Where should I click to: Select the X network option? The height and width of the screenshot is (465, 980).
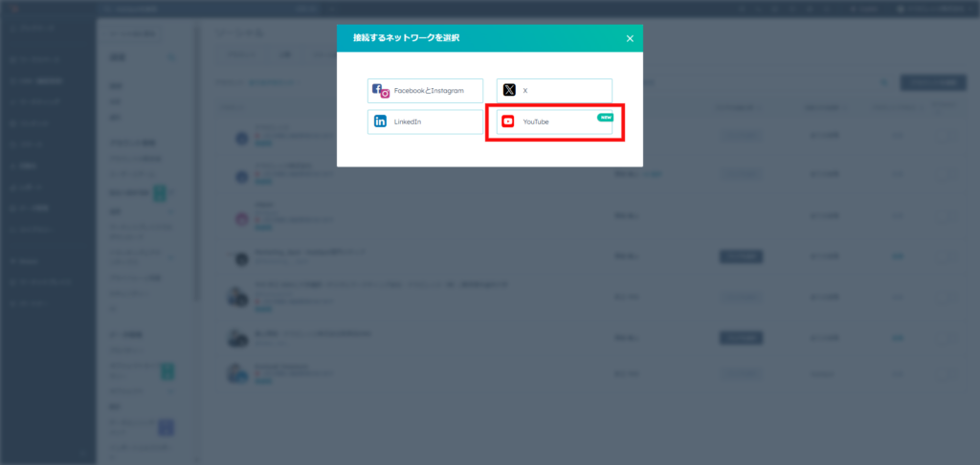554,91
